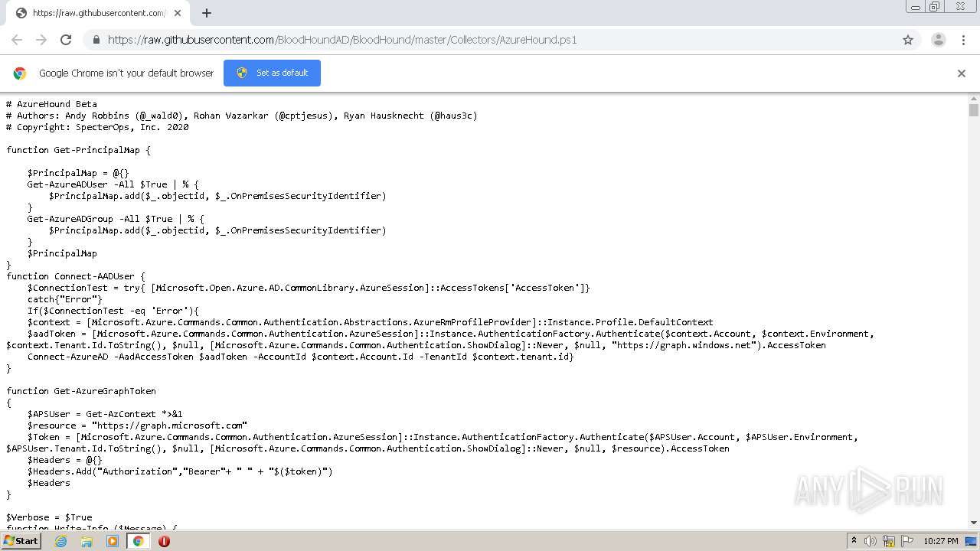Screen dimensions: 980x551
Task: Show hidden system tray icons
Action: [854, 541]
